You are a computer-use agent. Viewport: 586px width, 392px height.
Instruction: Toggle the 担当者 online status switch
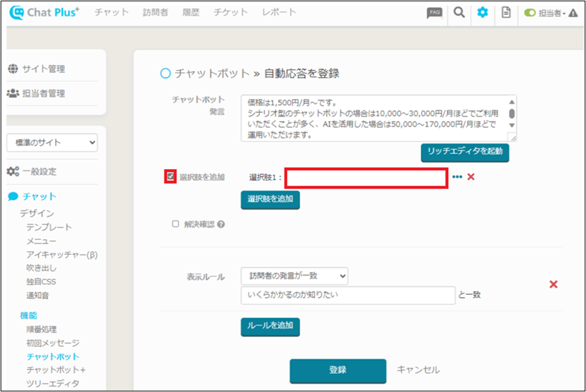[x=530, y=13]
